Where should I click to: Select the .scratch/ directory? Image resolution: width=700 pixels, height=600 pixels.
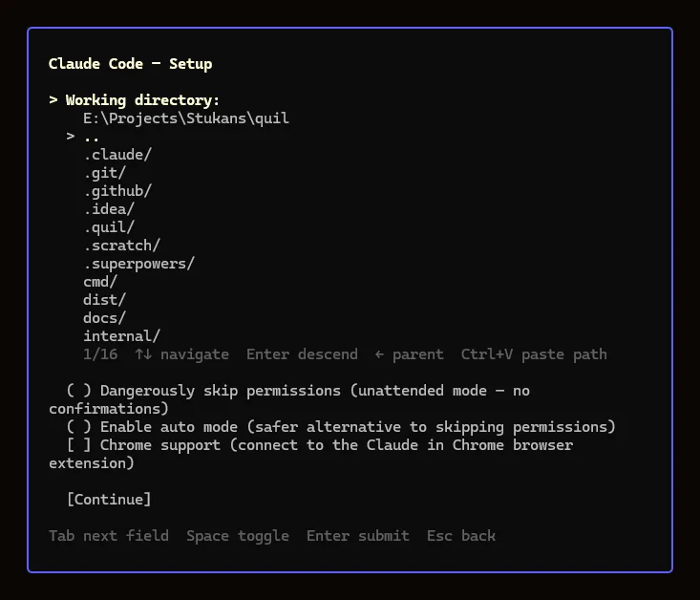click(122, 246)
